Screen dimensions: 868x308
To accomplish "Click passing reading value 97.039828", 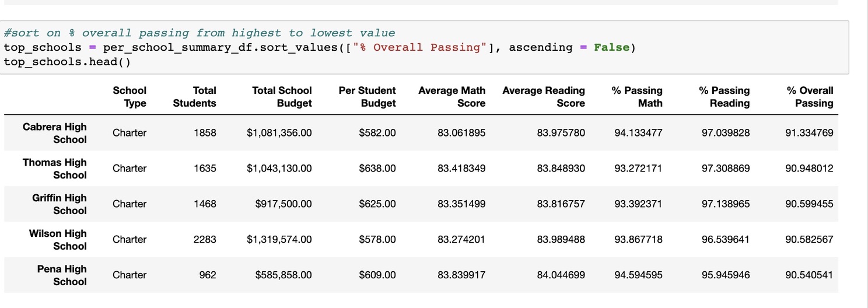I will pos(726,133).
